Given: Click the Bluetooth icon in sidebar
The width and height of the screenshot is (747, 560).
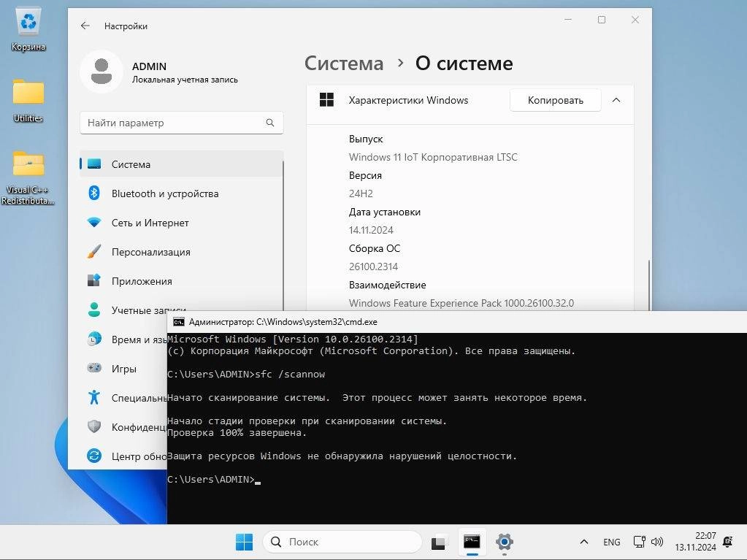Looking at the screenshot, I should (x=94, y=193).
